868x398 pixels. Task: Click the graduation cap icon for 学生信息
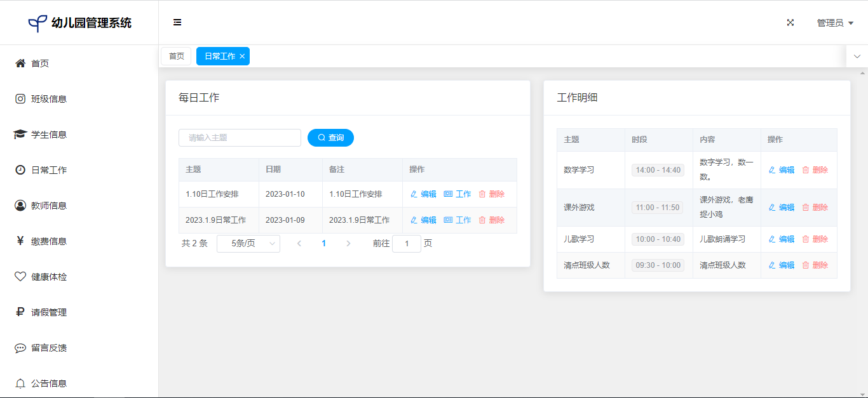tap(20, 135)
